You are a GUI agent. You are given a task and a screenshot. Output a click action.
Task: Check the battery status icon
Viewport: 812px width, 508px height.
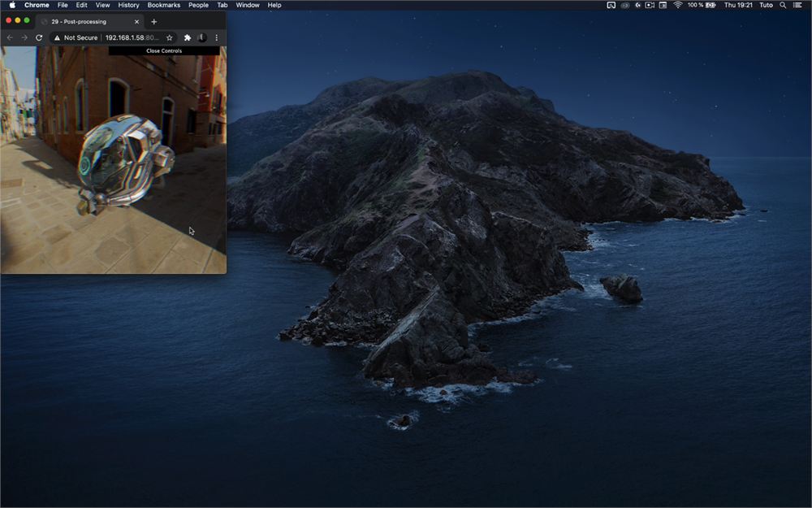(x=710, y=5)
